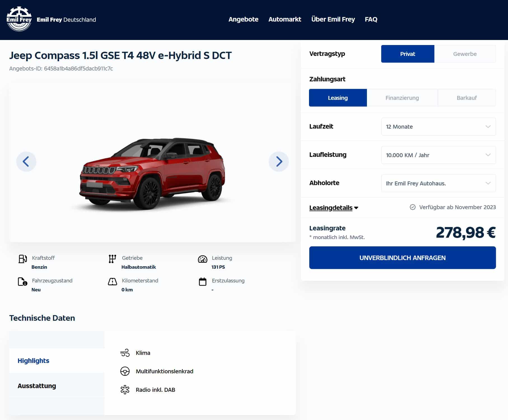The width and height of the screenshot is (508, 420).
Task: Click the availability checkmark icon
Action: click(x=413, y=207)
